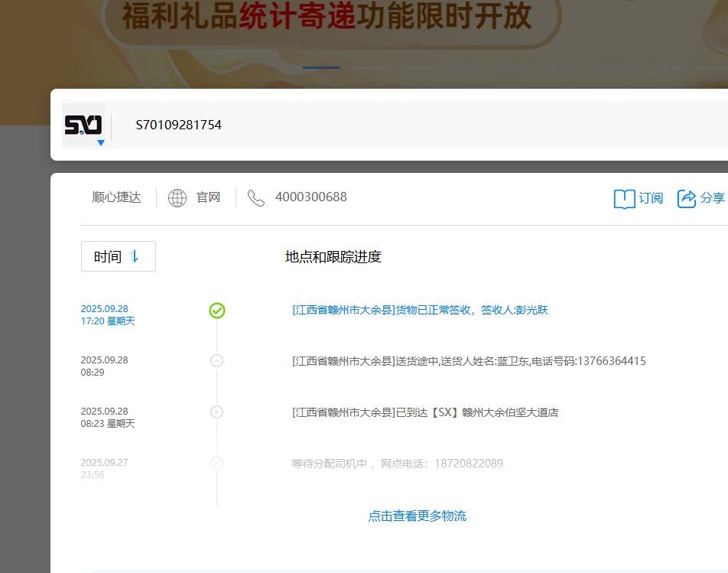This screenshot has width=728, height=573.
Task: Open the 福利礼品统计寄递 promo banner
Action: click(329, 18)
